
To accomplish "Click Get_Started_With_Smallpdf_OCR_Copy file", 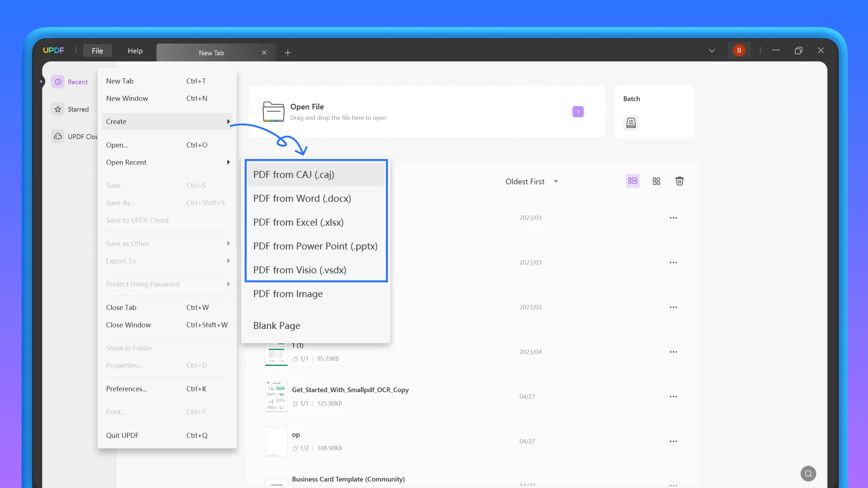I will pos(350,389).
